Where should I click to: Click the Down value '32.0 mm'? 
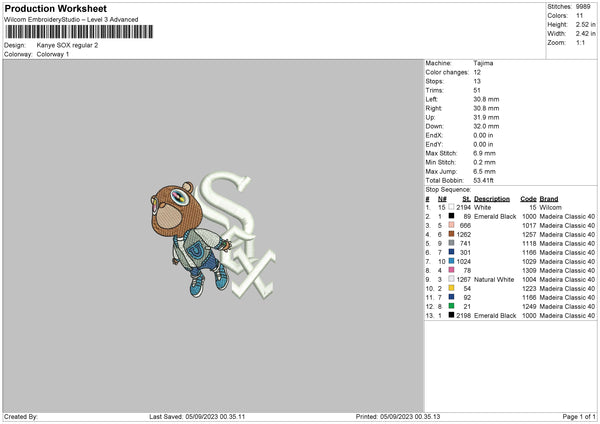click(x=486, y=126)
